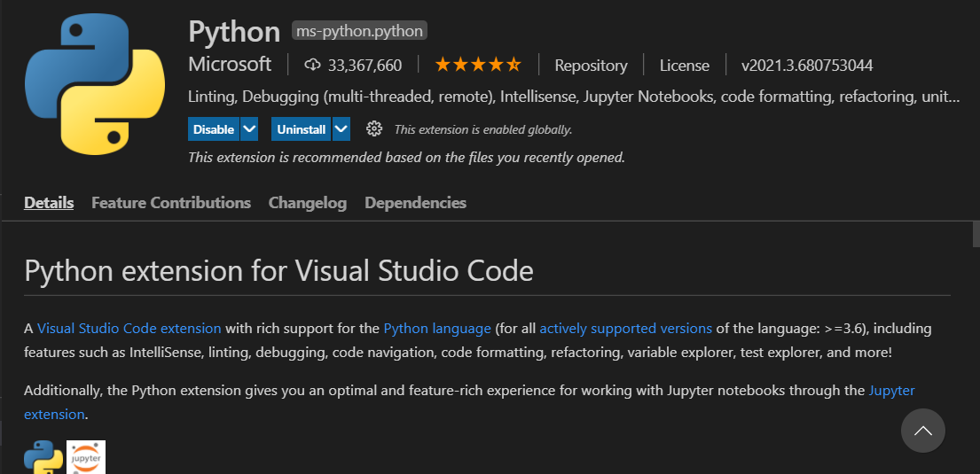This screenshot has height=474, width=980.
Task: Click the five-star rating icons
Action: coord(477,65)
